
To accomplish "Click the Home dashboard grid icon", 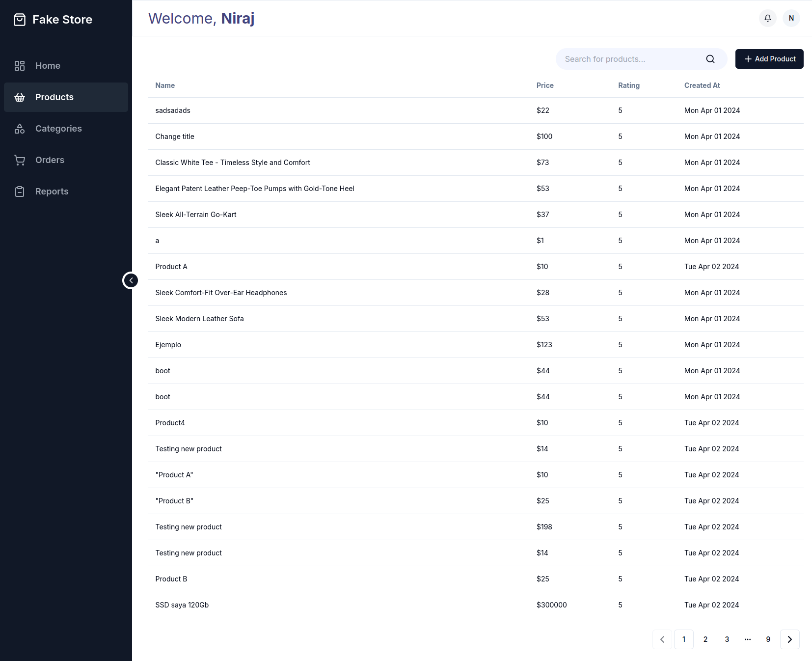I will pos(20,66).
